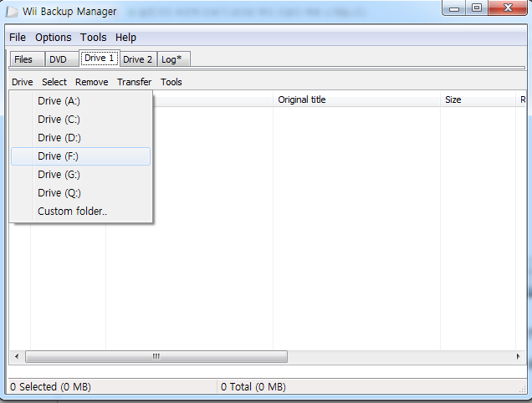Open the Log* tab

(173, 59)
